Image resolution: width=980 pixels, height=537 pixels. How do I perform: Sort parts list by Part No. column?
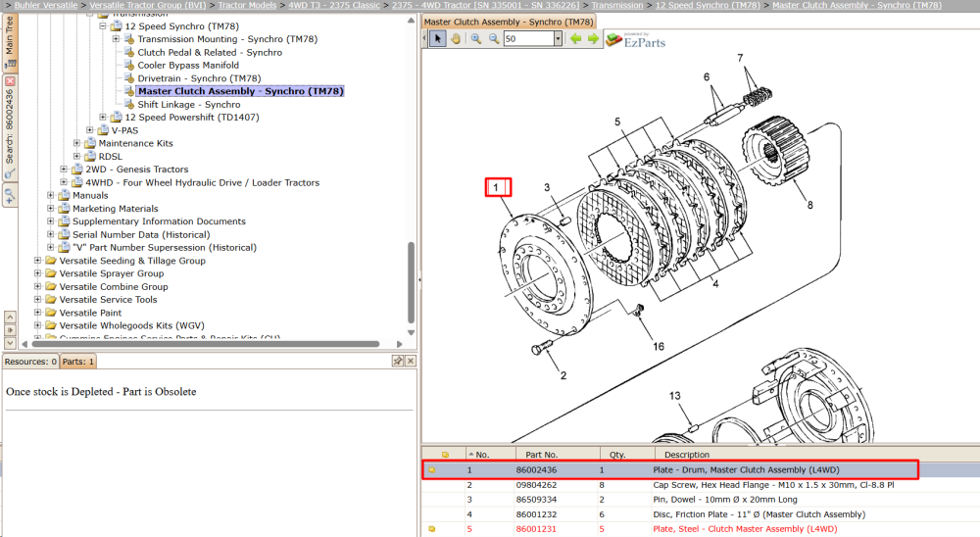[558, 455]
